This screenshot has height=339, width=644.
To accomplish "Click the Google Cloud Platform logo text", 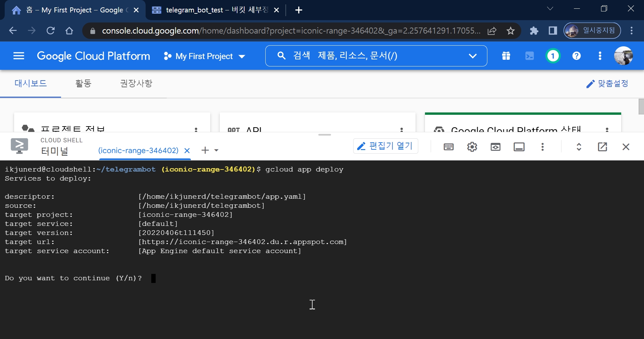I will [x=93, y=56].
